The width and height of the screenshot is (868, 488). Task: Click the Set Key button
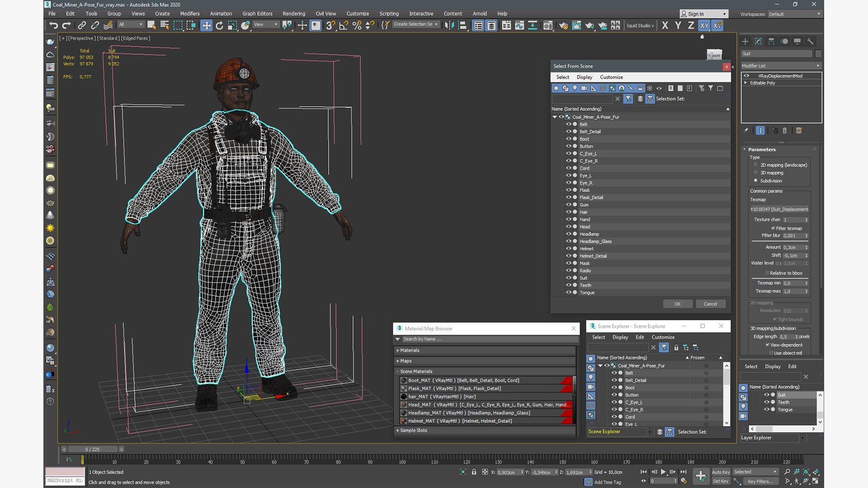click(721, 481)
